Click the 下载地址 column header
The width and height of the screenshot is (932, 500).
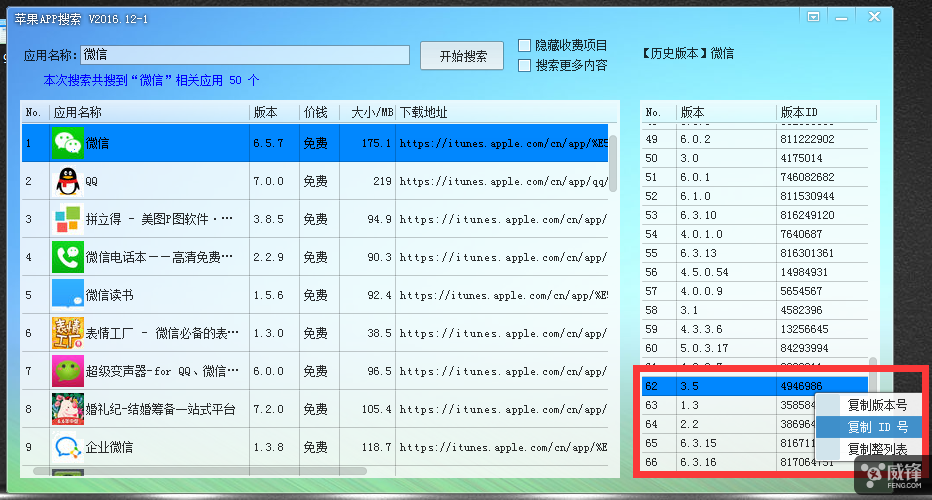[x=502, y=112]
